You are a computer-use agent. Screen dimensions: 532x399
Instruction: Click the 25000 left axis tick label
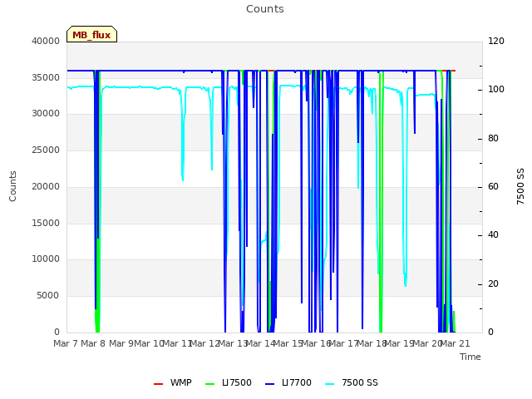click(46, 150)
